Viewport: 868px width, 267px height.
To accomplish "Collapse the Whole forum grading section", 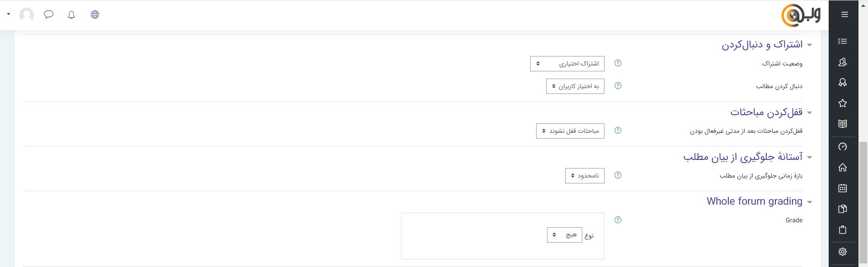I will [x=809, y=202].
